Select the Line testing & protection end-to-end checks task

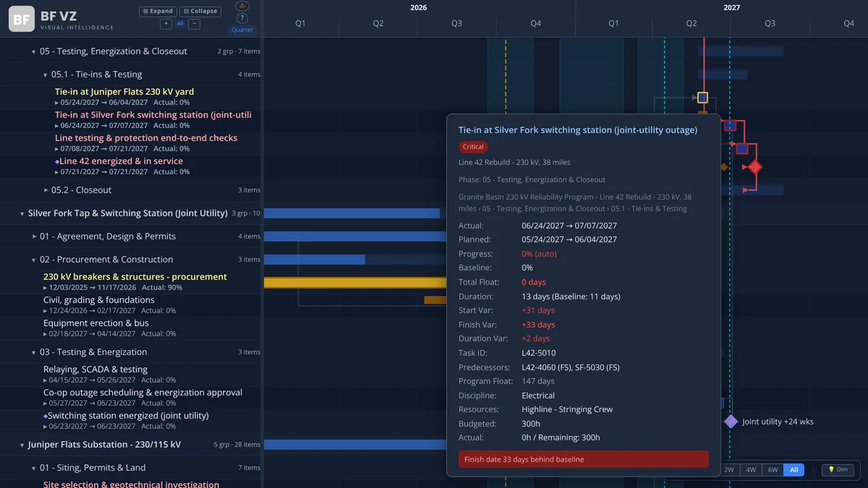click(x=146, y=138)
